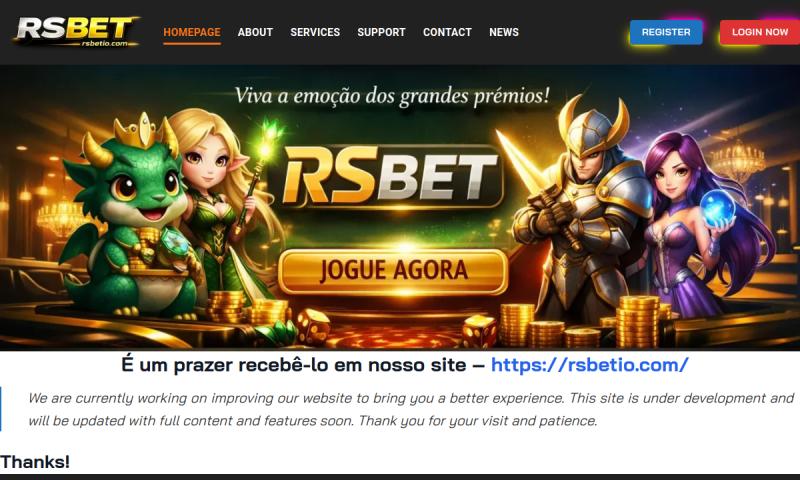The width and height of the screenshot is (800, 480).
Task: Click the under development notice paragraph
Action: pyautogui.click(x=411, y=409)
